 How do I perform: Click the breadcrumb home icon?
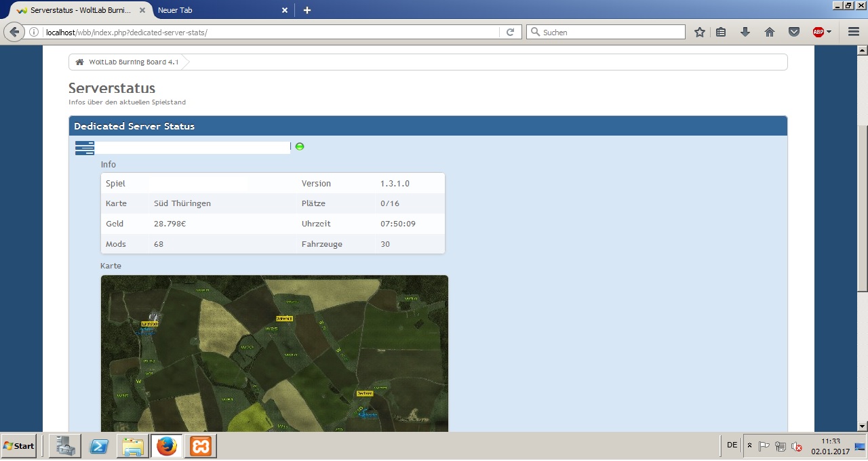click(79, 62)
